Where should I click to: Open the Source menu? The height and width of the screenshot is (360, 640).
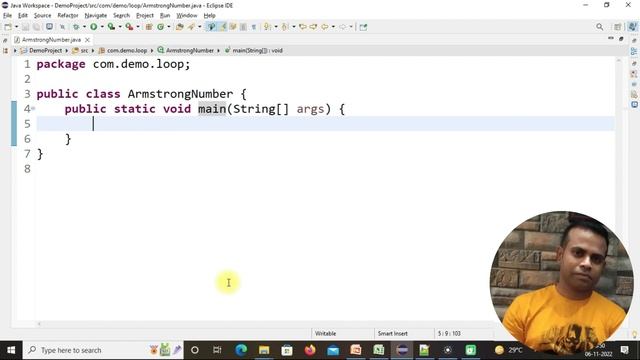tap(42, 16)
